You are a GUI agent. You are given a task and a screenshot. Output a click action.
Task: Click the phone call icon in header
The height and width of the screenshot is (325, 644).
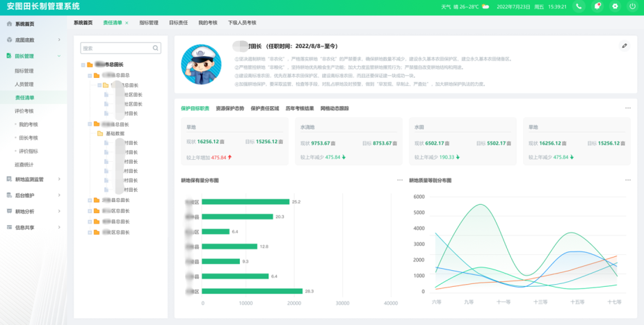579,6
